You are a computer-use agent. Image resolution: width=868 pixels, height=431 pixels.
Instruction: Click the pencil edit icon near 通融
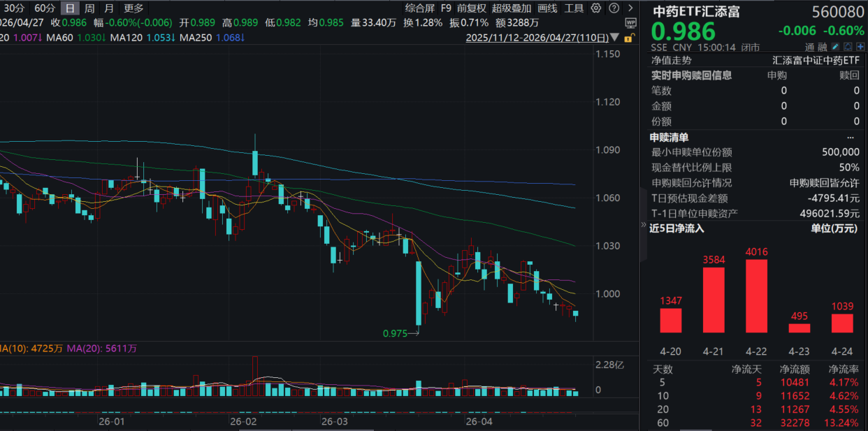point(834,46)
